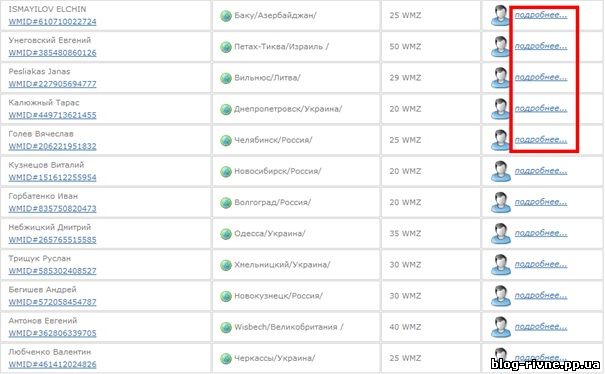Click the user avatar in Бегишев Андрей row

(500, 296)
